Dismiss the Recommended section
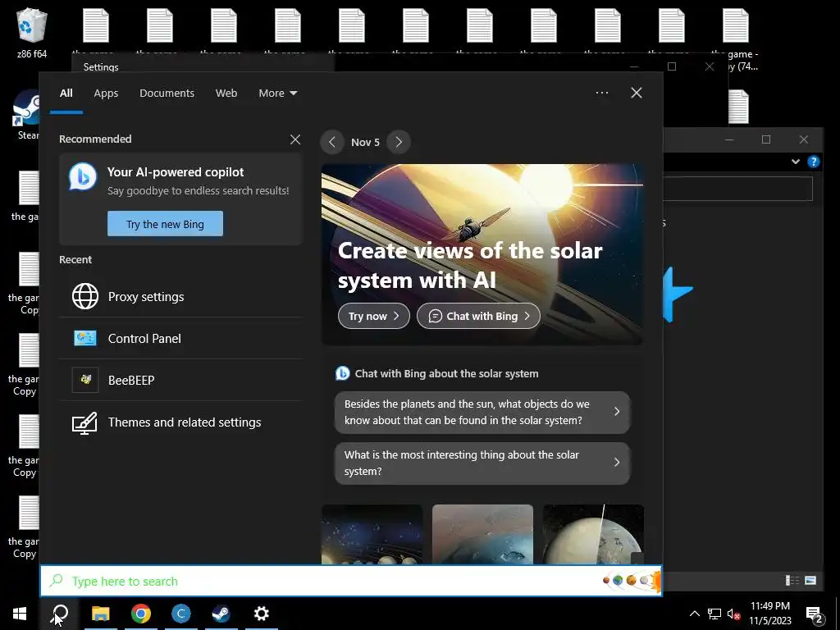 pyautogui.click(x=295, y=139)
